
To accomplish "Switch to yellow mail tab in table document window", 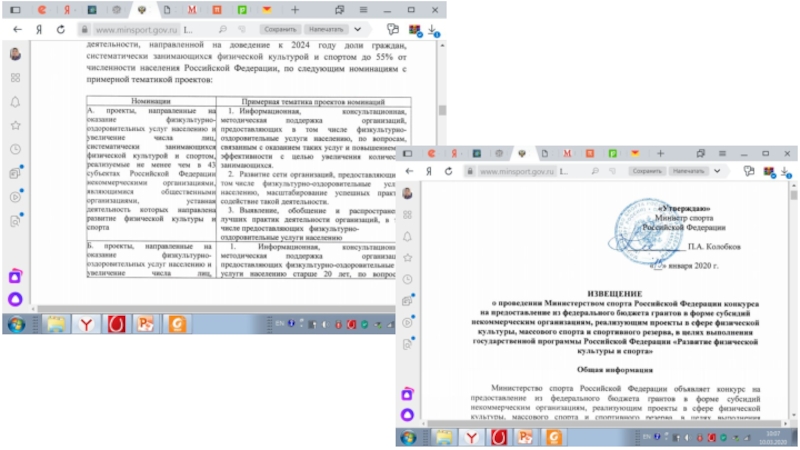I will (x=267, y=10).
